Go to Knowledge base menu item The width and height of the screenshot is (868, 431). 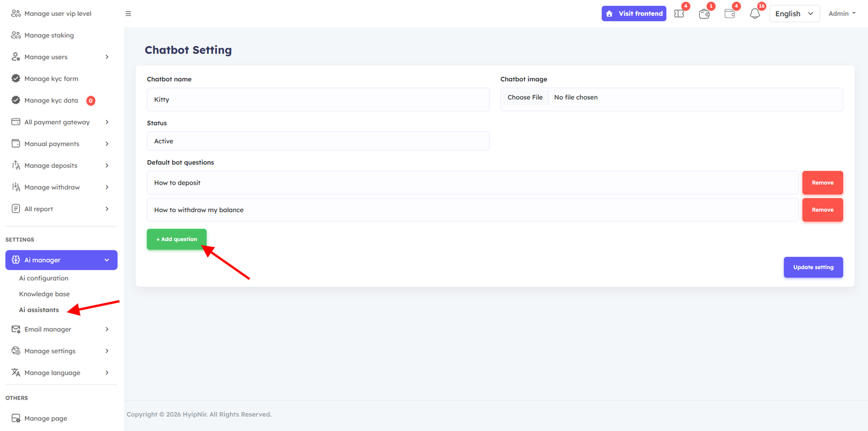tap(44, 294)
